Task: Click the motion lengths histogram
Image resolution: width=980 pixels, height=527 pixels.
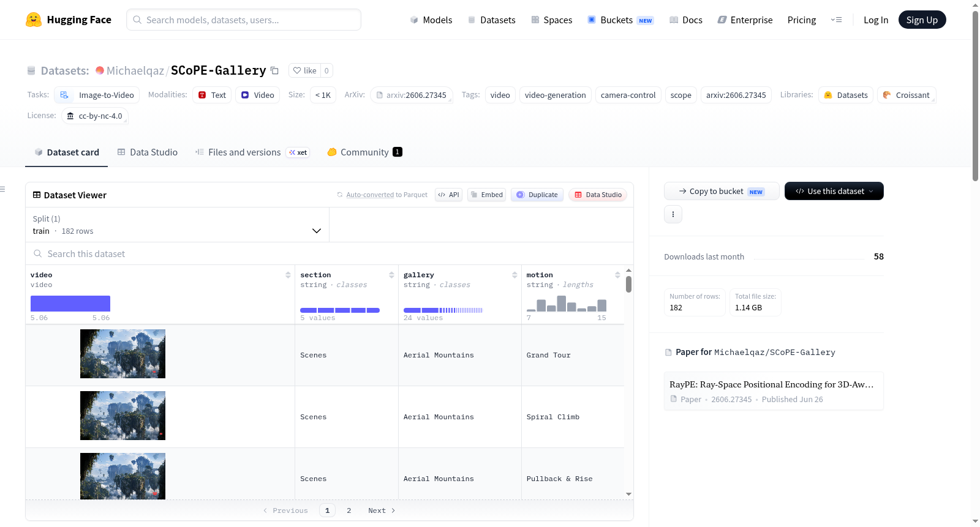Action: point(567,304)
